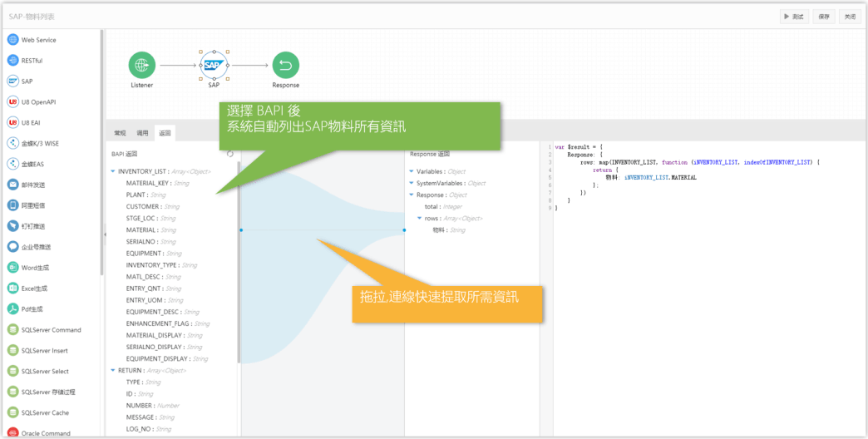Click the Listener node on canvas
Viewport: 868px width, 439px height.
click(142, 66)
